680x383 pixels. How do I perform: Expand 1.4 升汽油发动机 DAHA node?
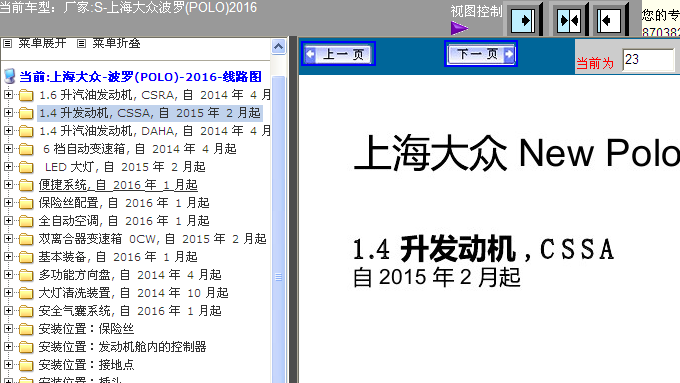[8, 130]
